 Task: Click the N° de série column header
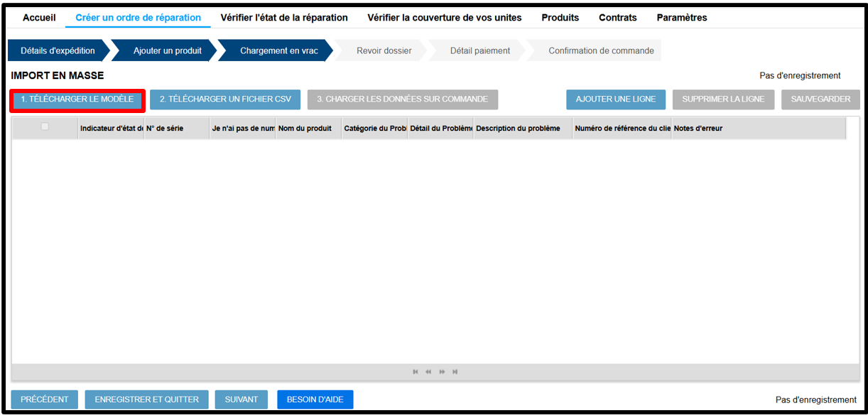coord(177,128)
